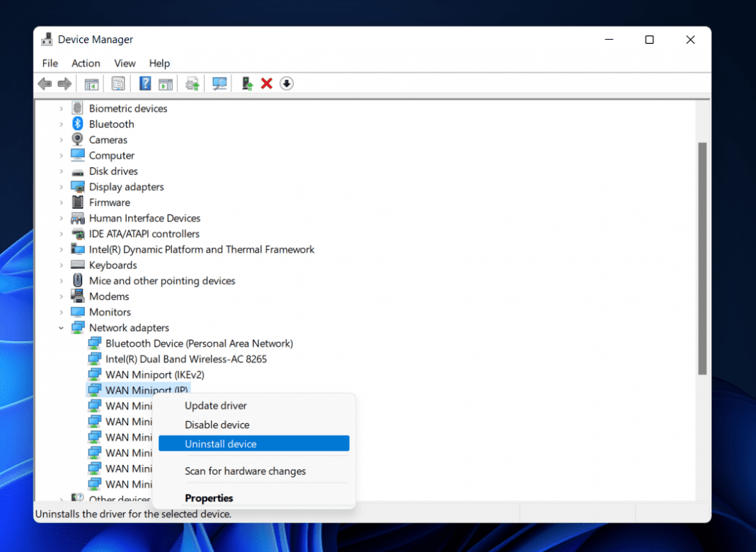This screenshot has width=756, height=552.
Task: Select the Scan for hardware changes toolbar icon
Action: pyautogui.click(x=219, y=83)
